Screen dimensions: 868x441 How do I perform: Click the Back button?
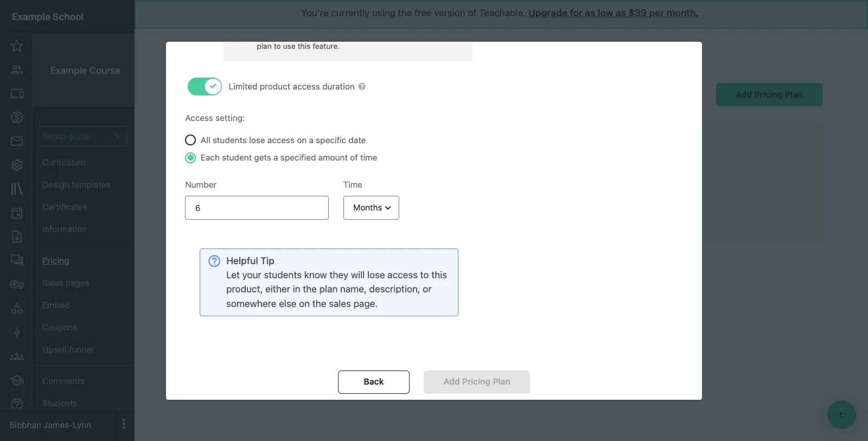[x=374, y=382]
